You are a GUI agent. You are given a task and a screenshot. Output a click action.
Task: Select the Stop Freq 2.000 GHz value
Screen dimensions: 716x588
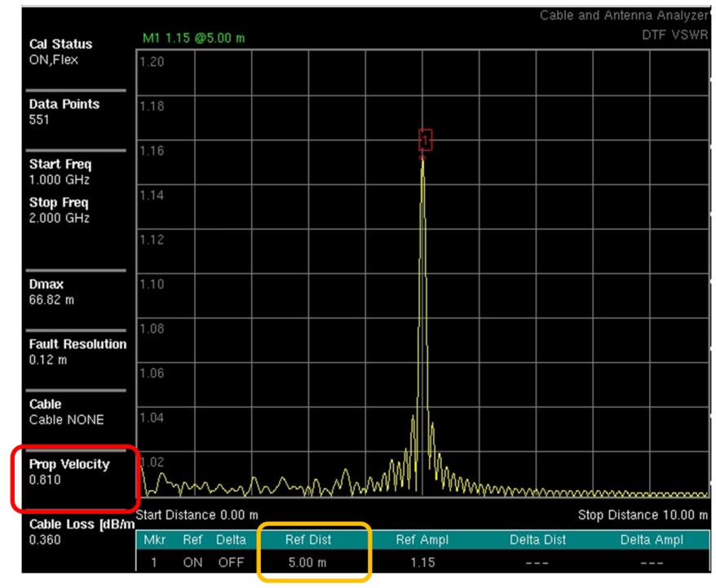(x=60, y=219)
